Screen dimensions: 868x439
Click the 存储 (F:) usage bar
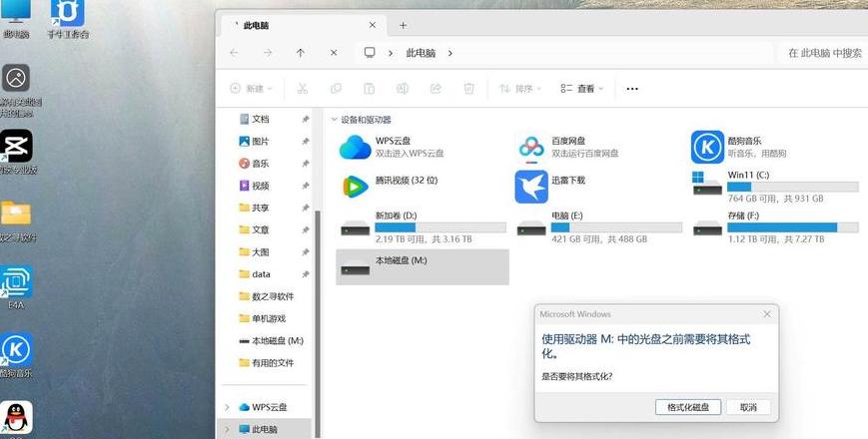(x=793, y=227)
